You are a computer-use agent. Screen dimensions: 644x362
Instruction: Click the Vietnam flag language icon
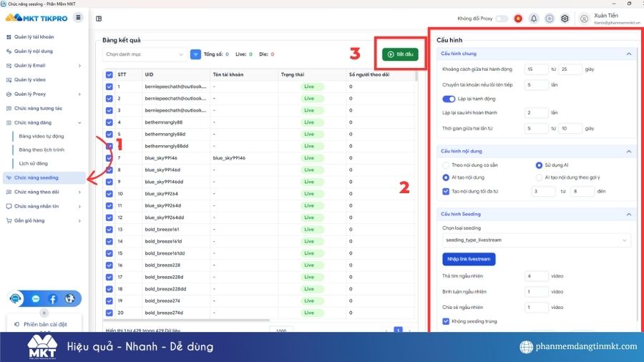click(x=518, y=19)
